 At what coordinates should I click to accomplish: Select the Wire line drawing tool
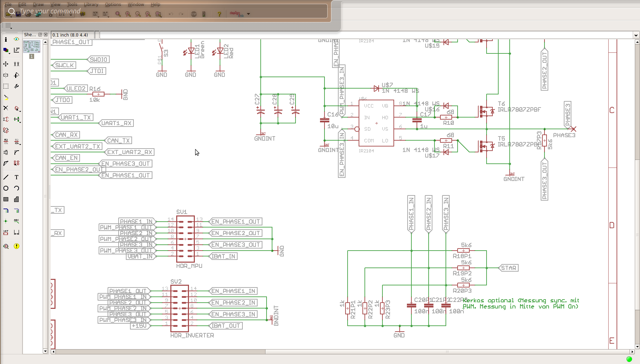coord(6,177)
